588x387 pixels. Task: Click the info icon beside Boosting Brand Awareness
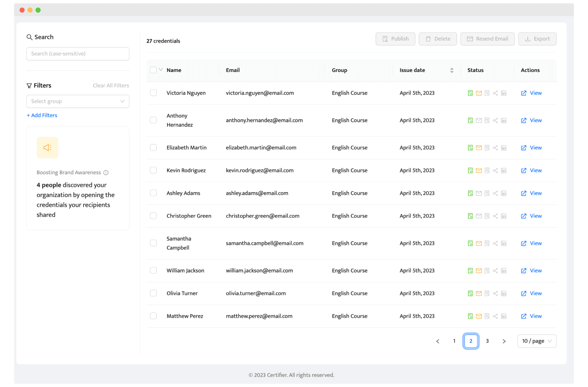(x=106, y=172)
